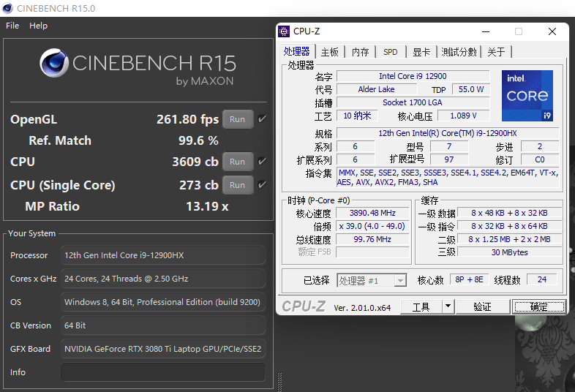This screenshot has width=575, height=392.
Task: Click the 55.0 W TDP value
Action: coord(471,89)
